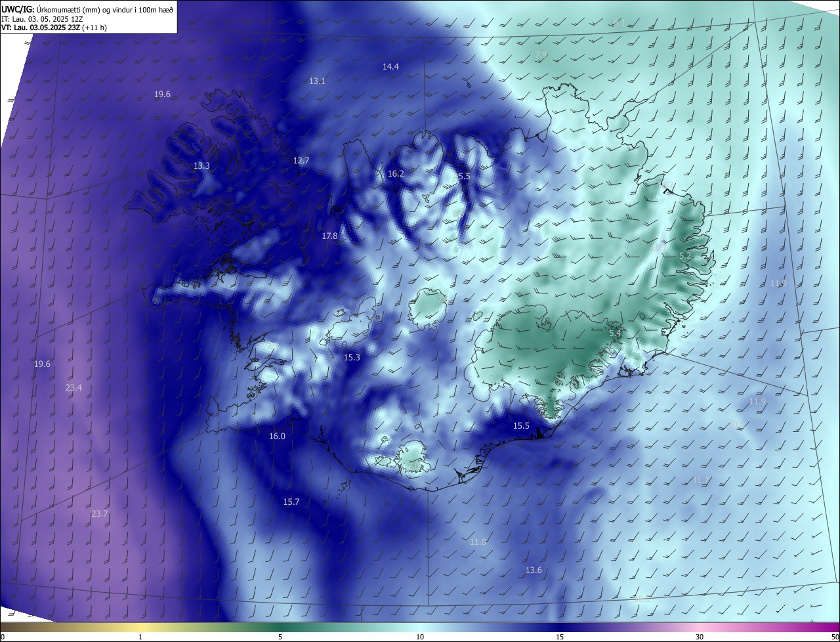
Task: Click the 16.2 value label
Action: pos(396,173)
